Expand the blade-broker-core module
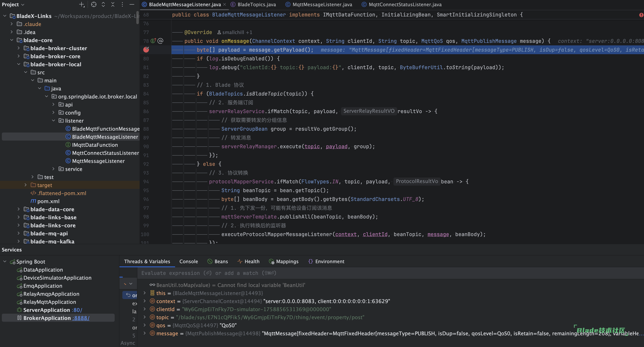 pos(19,56)
